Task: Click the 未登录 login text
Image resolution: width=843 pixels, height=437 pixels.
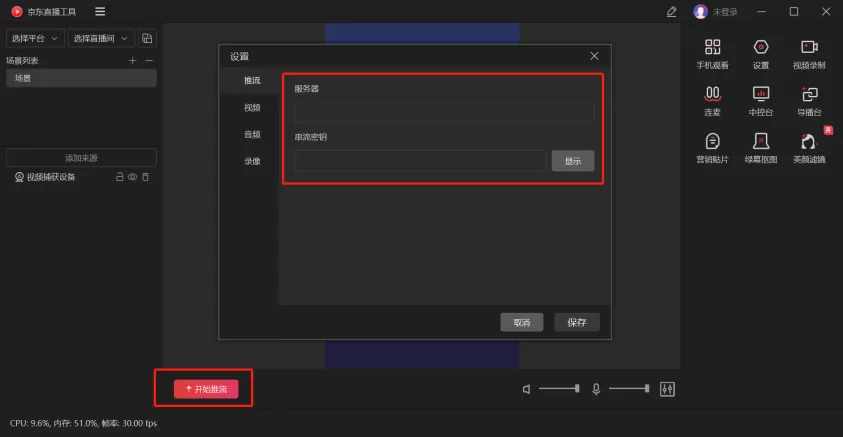Action: [x=725, y=12]
